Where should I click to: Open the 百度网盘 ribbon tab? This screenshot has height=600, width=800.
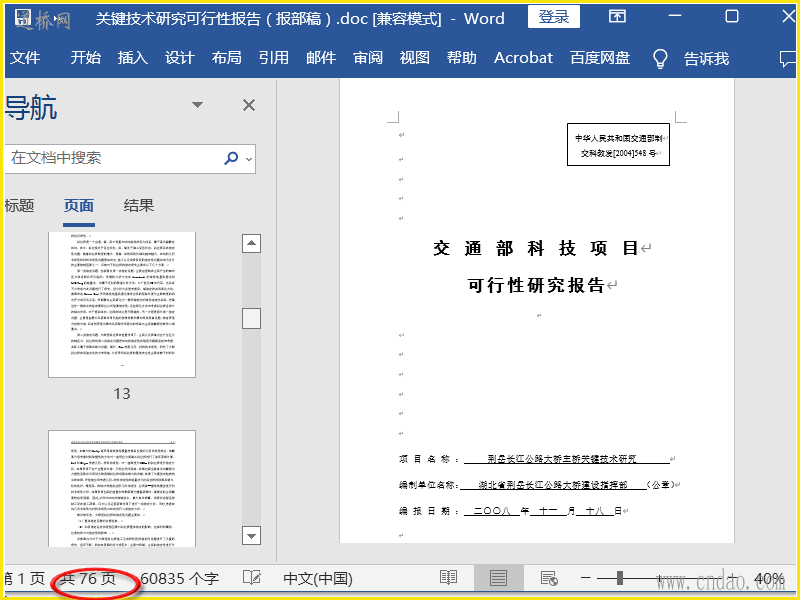(600, 58)
